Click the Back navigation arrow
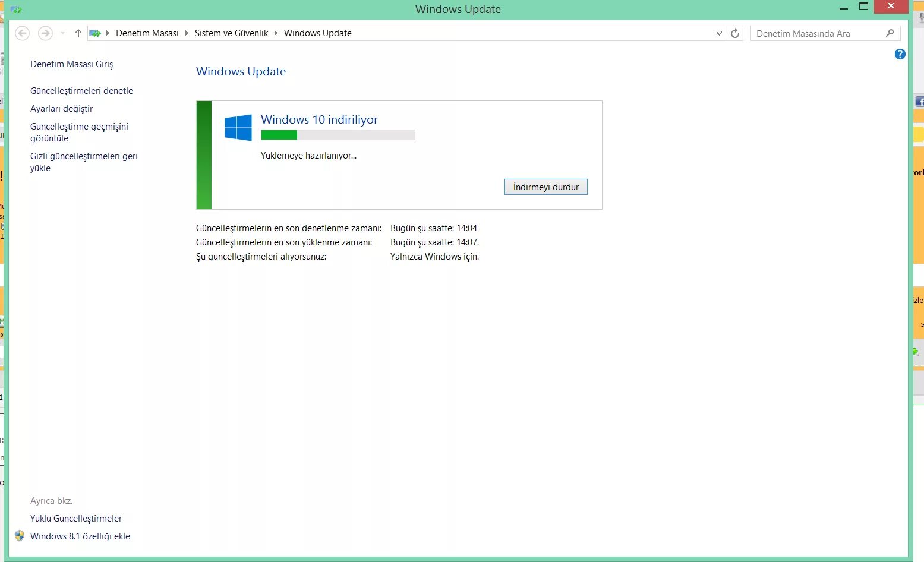Viewport: 924px width, 562px height. pyautogui.click(x=22, y=33)
